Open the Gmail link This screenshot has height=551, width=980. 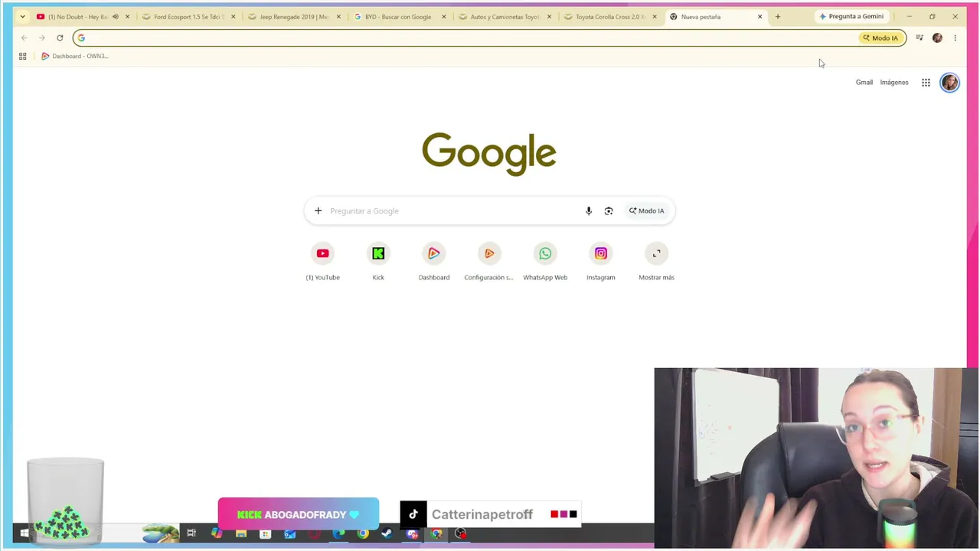(864, 83)
